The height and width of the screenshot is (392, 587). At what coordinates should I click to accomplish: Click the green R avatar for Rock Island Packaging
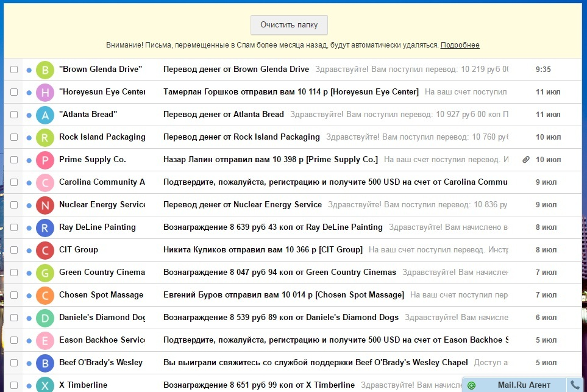(x=45, y=137)
